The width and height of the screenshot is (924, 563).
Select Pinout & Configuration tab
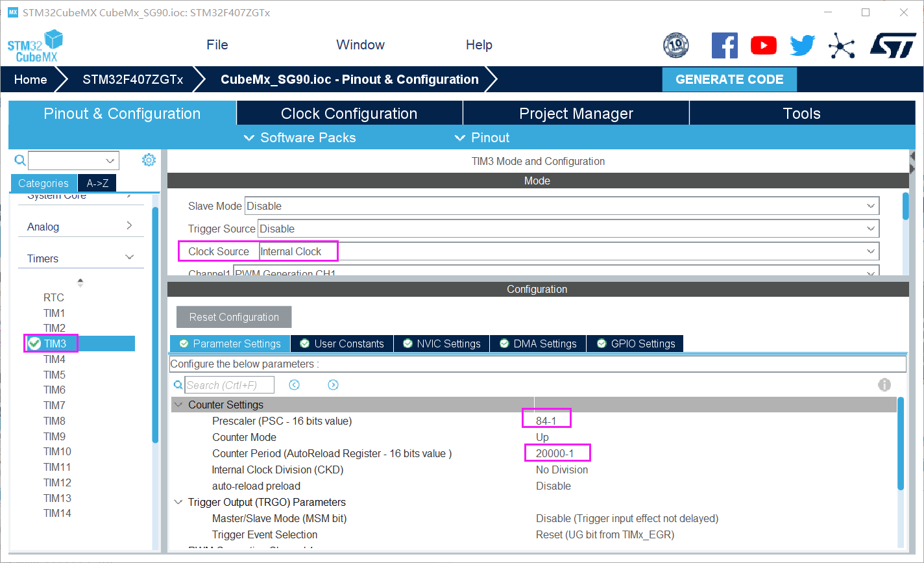coord(122,114)
